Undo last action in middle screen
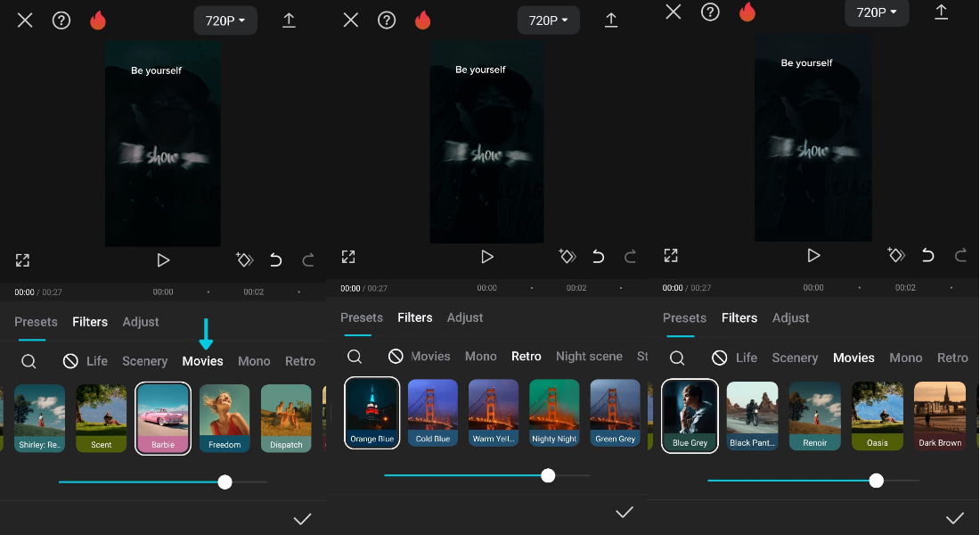Viewport: 980px width, 535px height. coord(598,257)
